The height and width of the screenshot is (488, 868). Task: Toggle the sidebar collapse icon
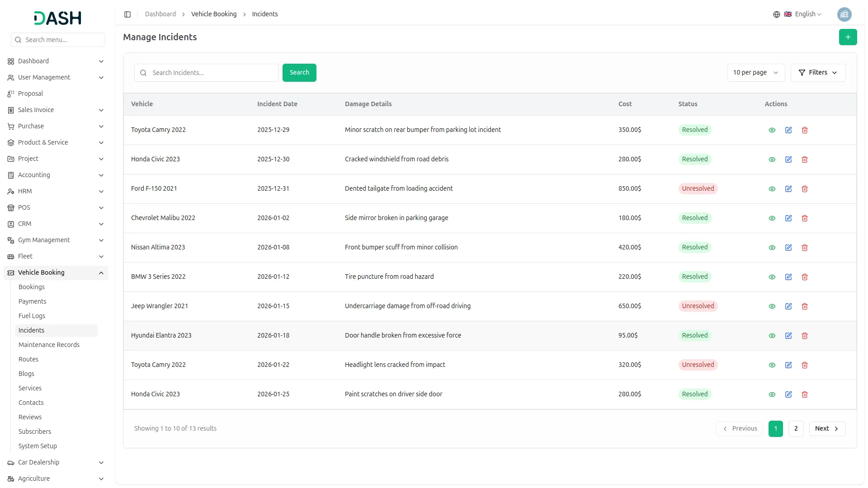pyautogui.click(x=127, y=14)
